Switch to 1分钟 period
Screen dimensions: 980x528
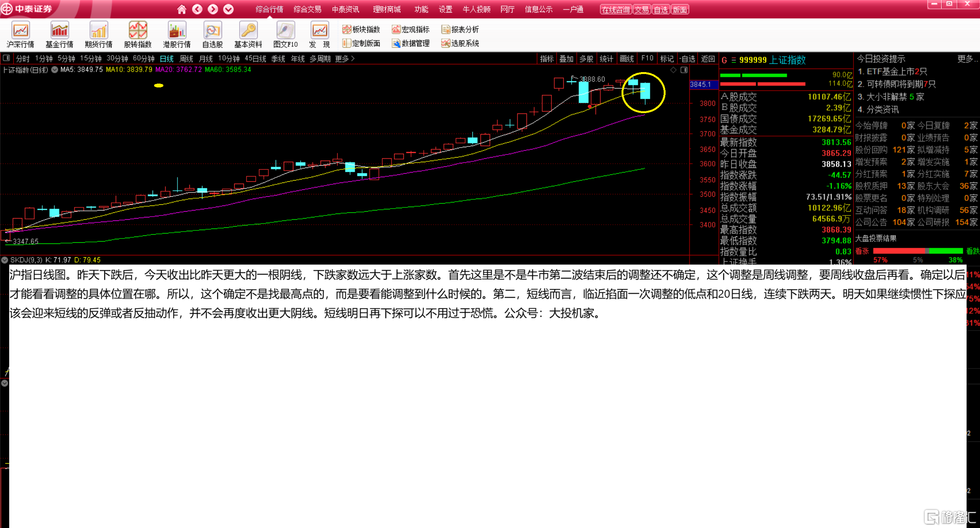coord(44,59)
